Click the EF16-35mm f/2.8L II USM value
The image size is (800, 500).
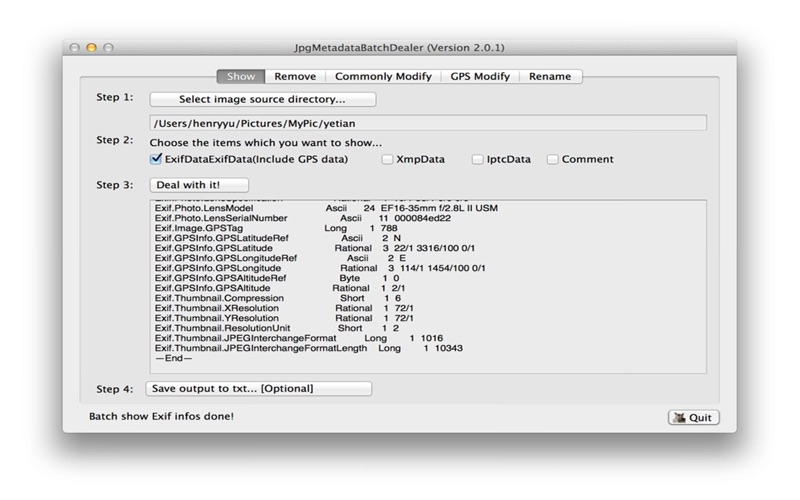tap(439, 208)
